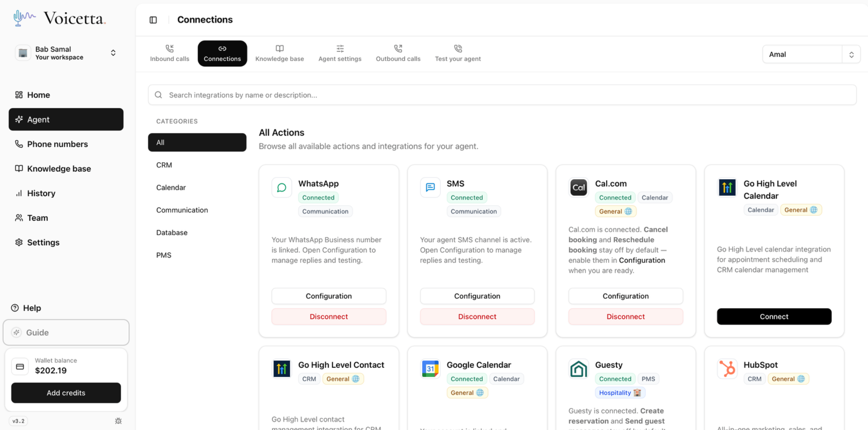
Task: Filter by PMS category
Action: click(x=197, y=255)
